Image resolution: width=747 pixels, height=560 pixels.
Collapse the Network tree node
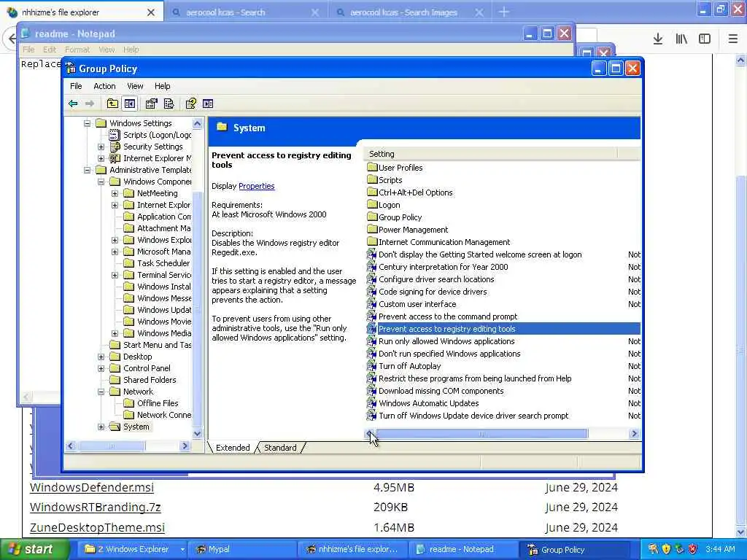101,392
